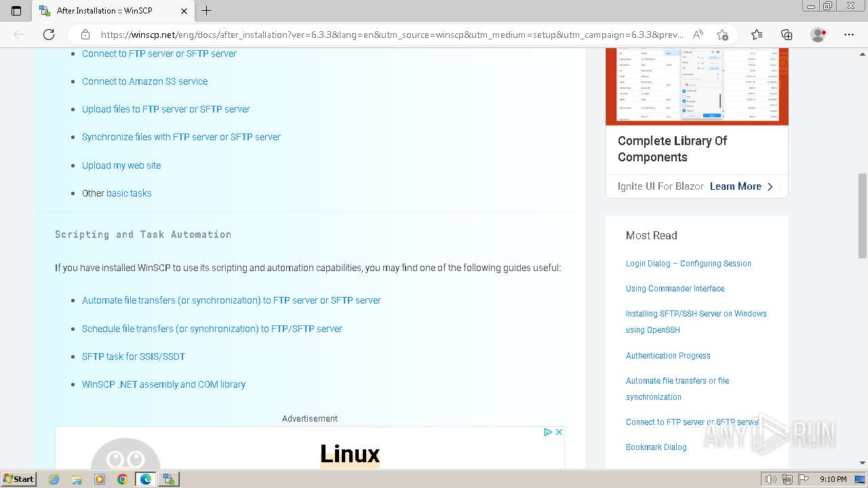Open Bookmark Dialog link

point(656,447)
